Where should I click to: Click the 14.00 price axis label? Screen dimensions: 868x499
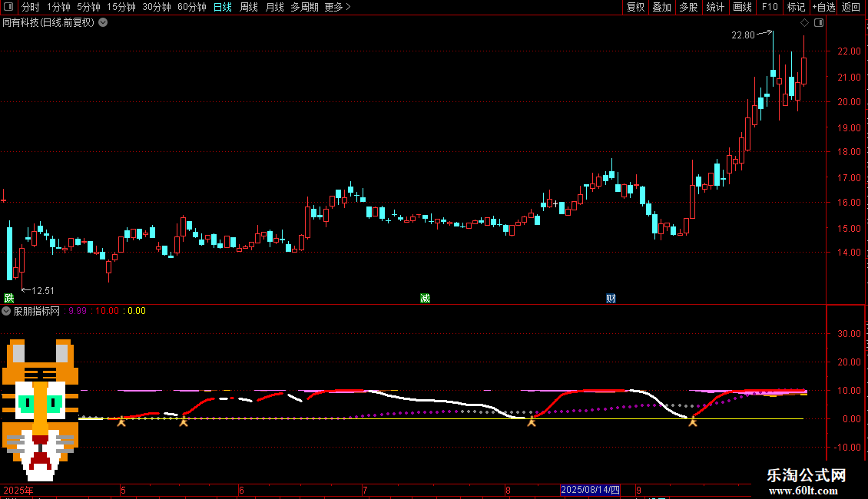click(849, 253)
